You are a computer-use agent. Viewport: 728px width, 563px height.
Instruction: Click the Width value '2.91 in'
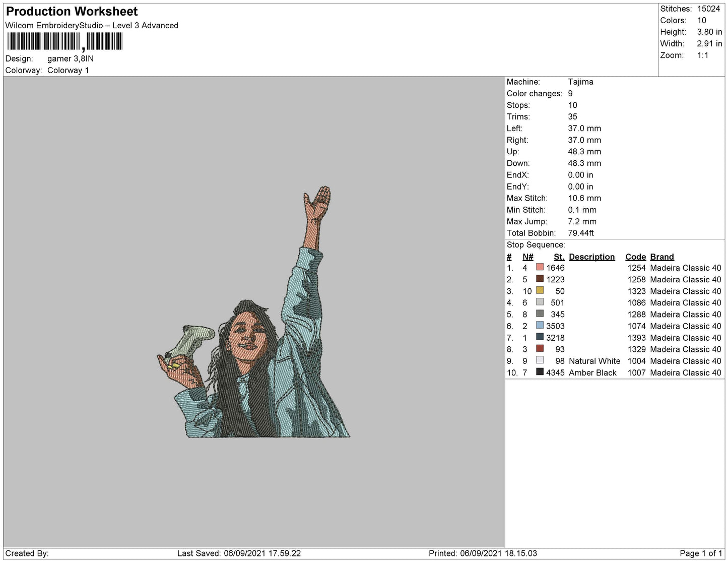709,43
